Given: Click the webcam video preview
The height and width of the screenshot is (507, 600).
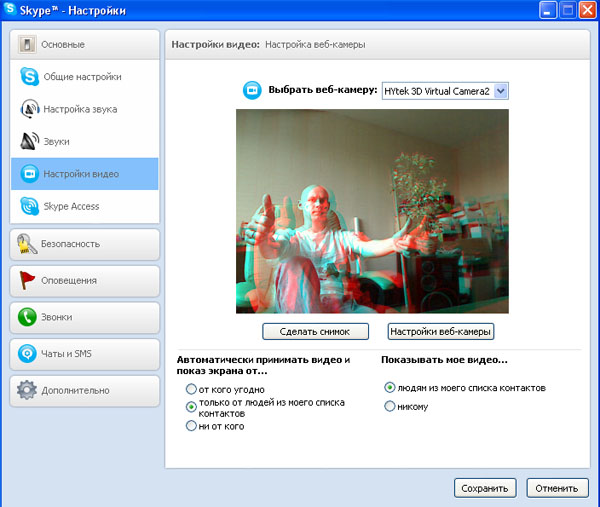Looking at the screenshot, I should coord(372,211).
